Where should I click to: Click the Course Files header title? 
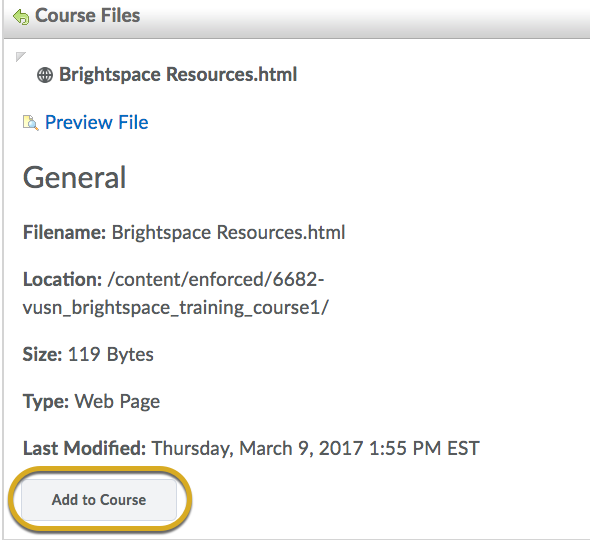(x=87, y=16)
